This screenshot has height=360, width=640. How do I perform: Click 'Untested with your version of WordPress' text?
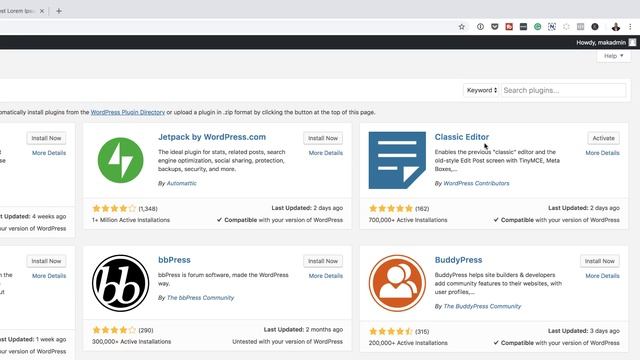click(x=287, y=342)
